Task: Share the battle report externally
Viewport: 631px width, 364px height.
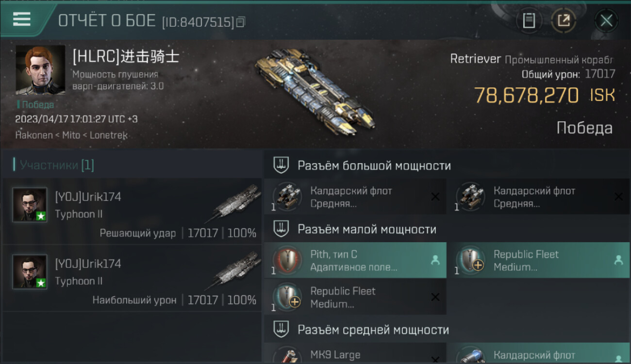Action: click(564, 20)
